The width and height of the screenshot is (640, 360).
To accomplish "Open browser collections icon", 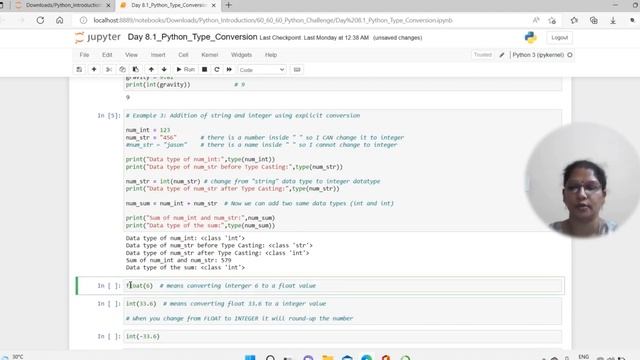I will click(x=593, y=20).
